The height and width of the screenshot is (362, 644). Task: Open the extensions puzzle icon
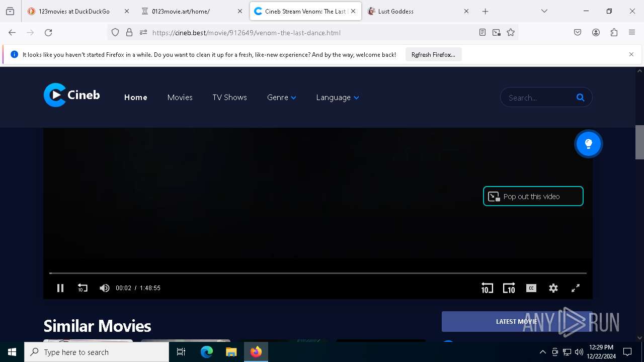point(614,33)
